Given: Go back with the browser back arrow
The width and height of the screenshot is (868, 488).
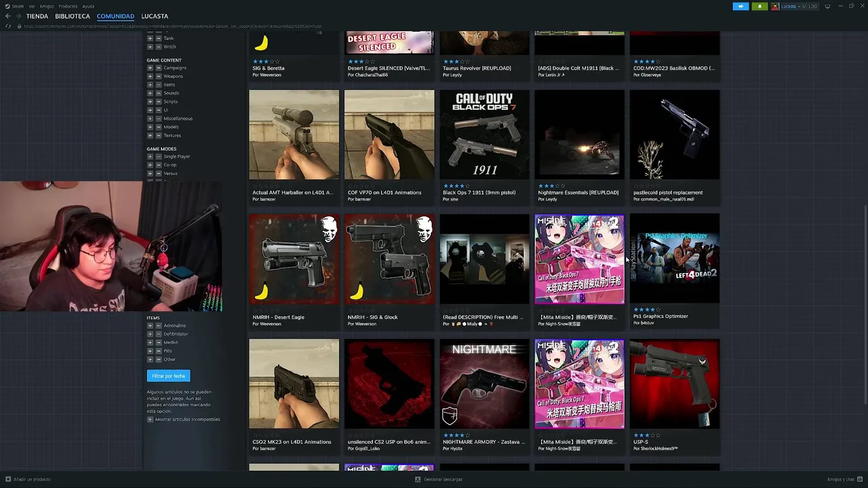Looking at the screenshot, I should coord(7,16).
